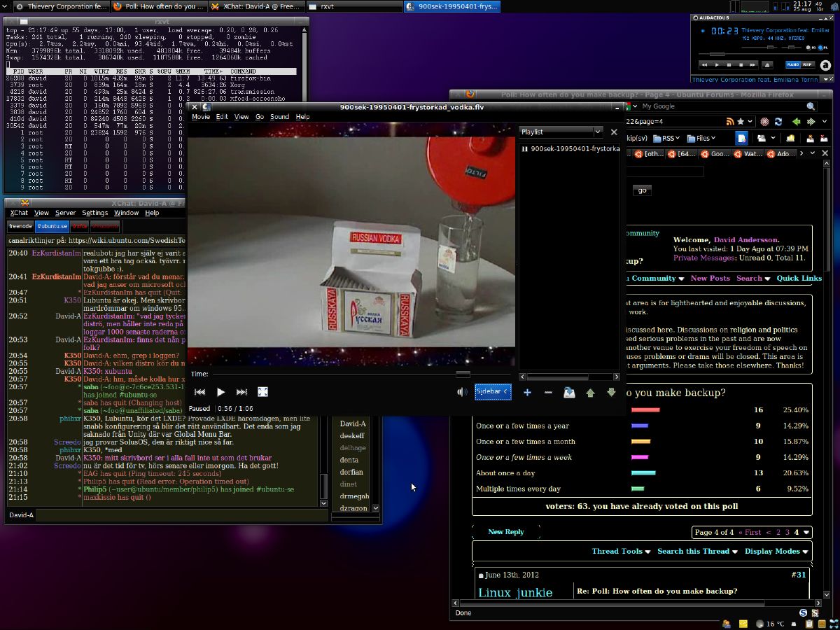
Task: Open the Files bookmarks folder dropdown
Action: (701, 139)
